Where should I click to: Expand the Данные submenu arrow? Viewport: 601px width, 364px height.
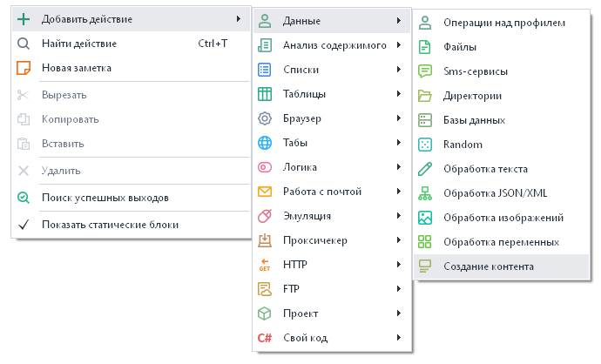pyautogui.click(x=398, y=21)
